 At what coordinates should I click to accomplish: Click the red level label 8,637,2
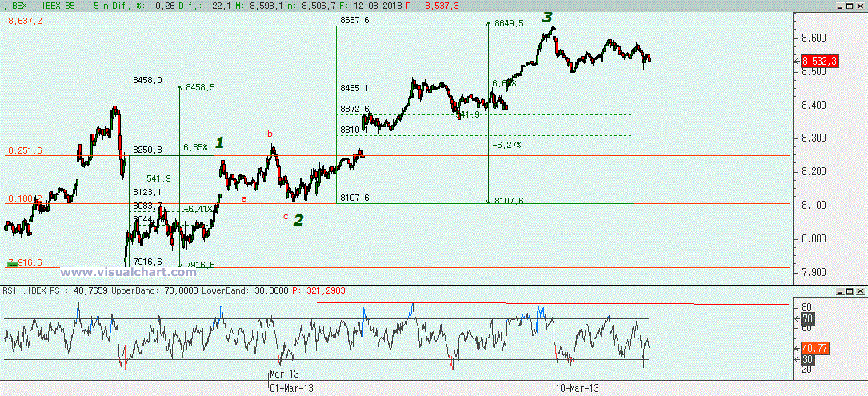[x=24, y=21]
